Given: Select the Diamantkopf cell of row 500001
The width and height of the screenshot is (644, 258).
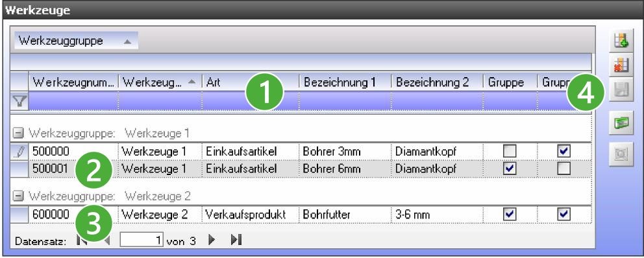Looking at the screenshot, I should pos(437,169).
